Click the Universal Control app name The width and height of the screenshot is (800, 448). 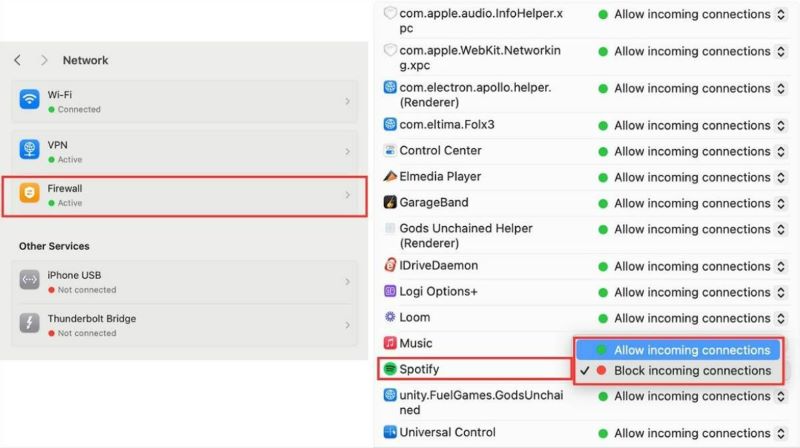coord(447,432)
